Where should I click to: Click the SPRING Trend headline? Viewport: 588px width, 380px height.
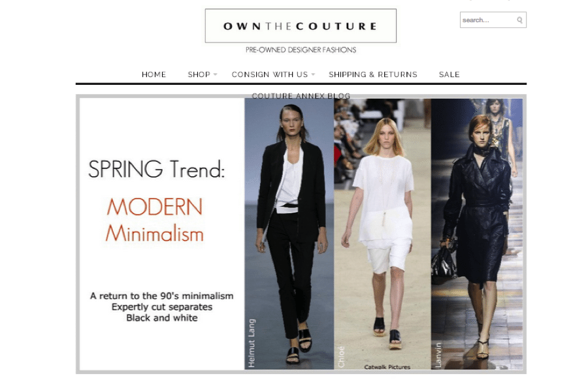pos(156,169)
